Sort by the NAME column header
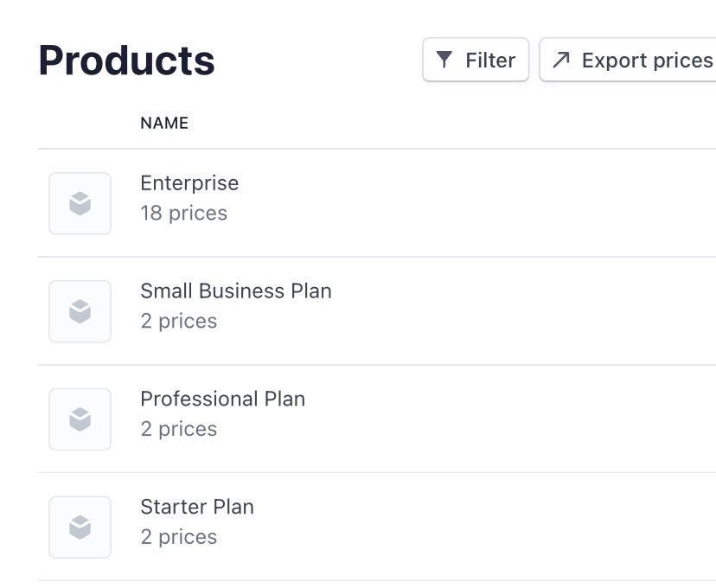 [164, 123]
